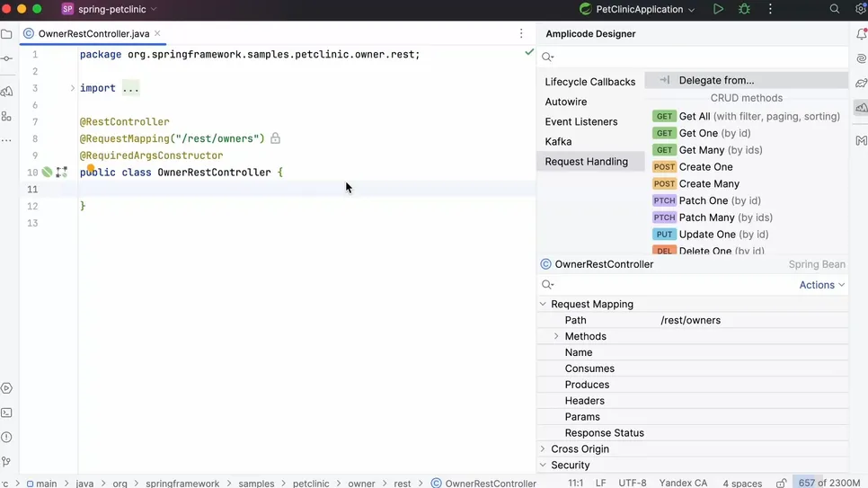Click the lock icon next to RequestMapping
The image size is (868, 488).
click(x=275, y=138)
